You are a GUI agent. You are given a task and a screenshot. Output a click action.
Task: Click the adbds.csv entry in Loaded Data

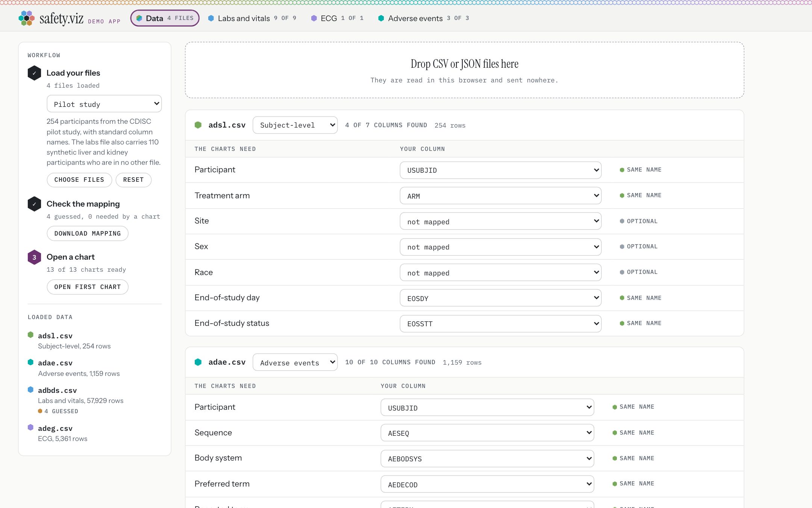click(x=94, y=400)
